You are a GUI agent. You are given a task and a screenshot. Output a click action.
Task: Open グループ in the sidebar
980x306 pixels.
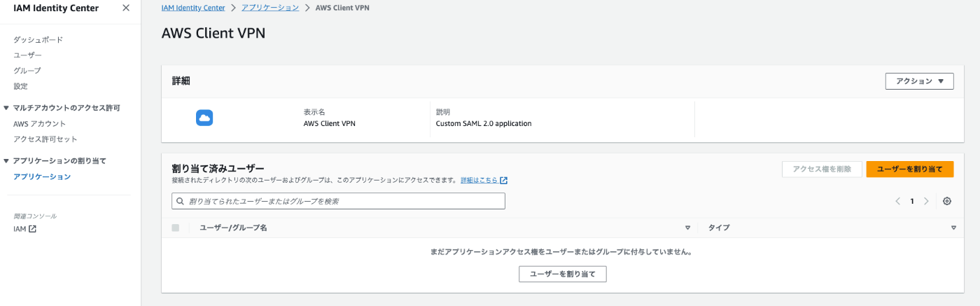coord(27,71)
